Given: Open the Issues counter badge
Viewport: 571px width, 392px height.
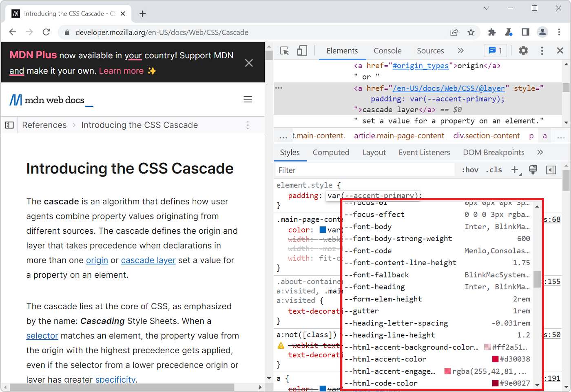Looking at the screenshot, I should pos(495,51).
